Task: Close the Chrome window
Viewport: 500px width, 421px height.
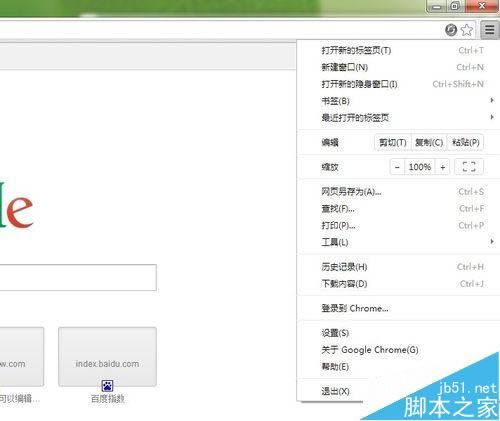Action: (482, 6)
